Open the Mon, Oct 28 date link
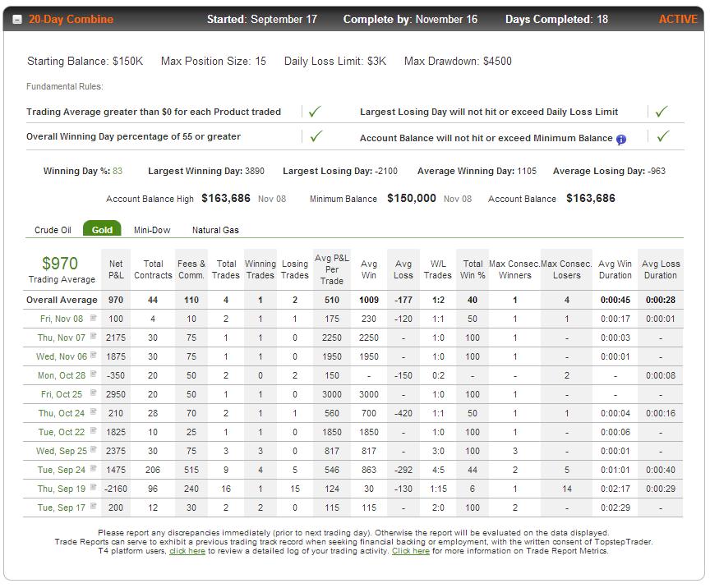Viewport: 710px width, 588px height. point(62,375)
